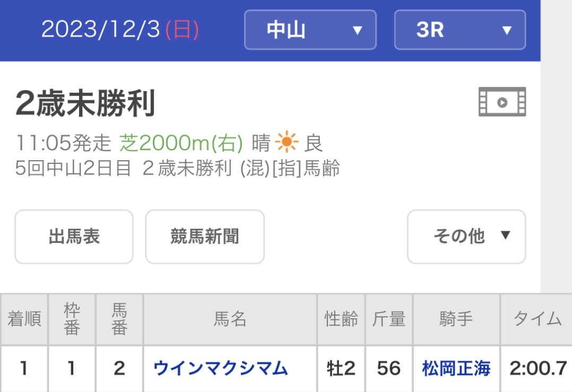Screen dimensions: 572x392
Task: Click the 2:00.7 finishing time cell
Action: (x=538, y=368)
